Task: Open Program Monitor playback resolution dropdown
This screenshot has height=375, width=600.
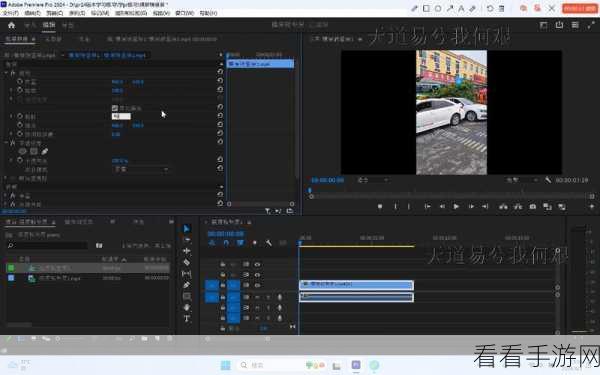Action: pyautogui.click(x=522, y=180)
